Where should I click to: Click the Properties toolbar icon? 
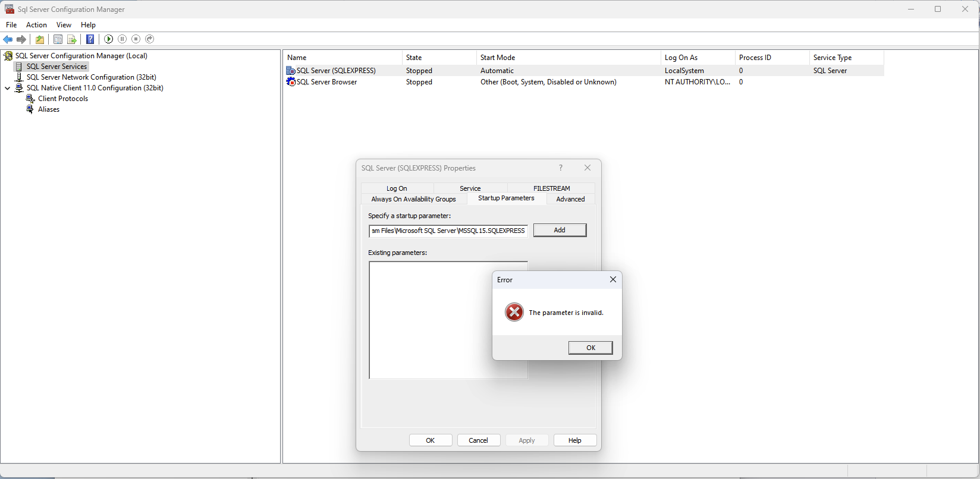(x=58, y=39)
